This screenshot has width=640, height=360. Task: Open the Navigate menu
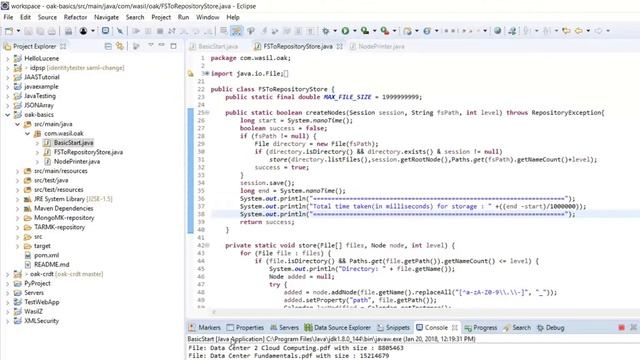pyautogui.click(x=107, y=17)
